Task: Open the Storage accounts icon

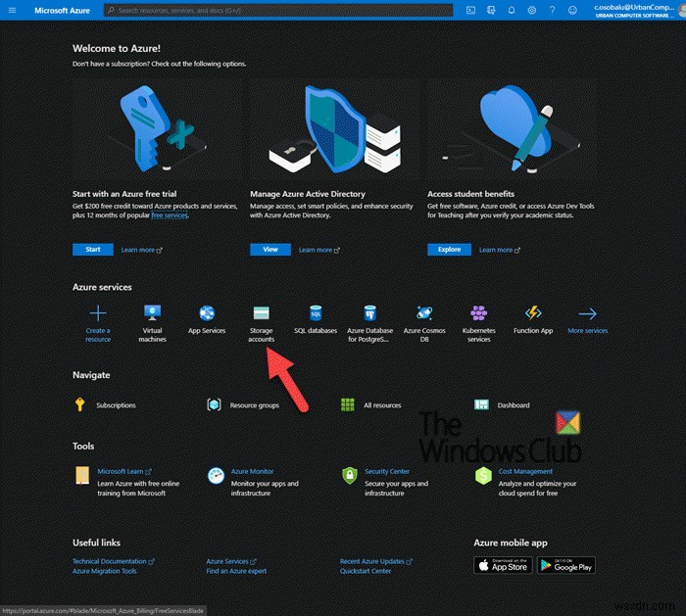Action: click(x=262, y=313)
